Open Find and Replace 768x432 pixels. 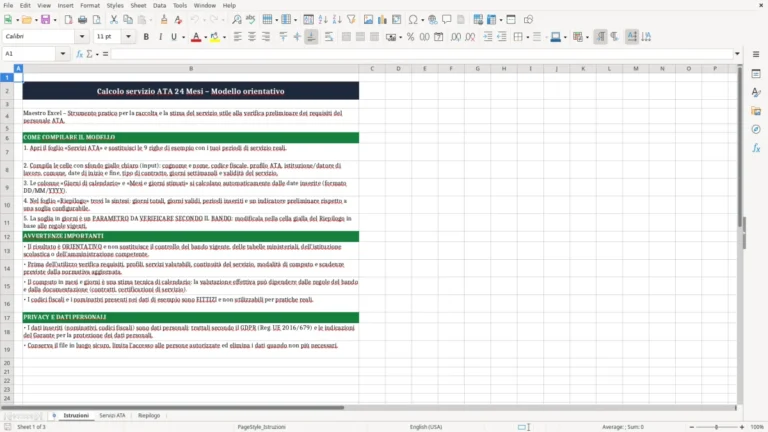pos(237,20)
